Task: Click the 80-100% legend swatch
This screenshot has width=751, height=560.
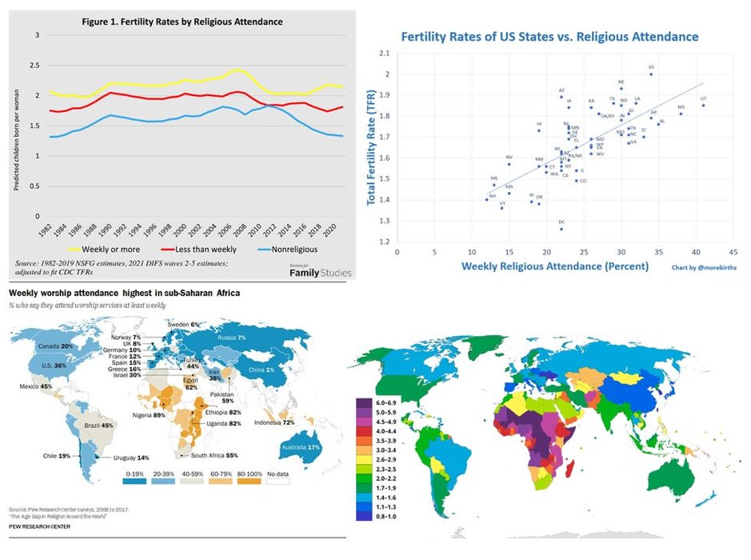Action: 250,481
